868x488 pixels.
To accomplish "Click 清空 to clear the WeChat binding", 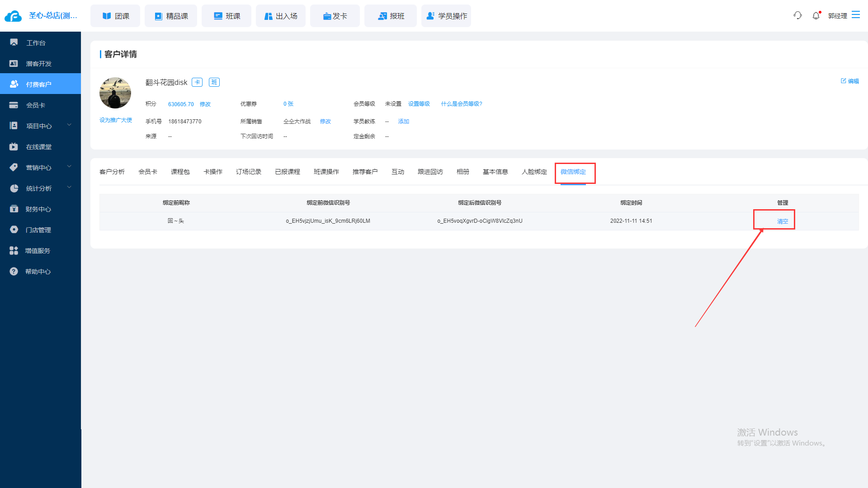I will [783, 221].
